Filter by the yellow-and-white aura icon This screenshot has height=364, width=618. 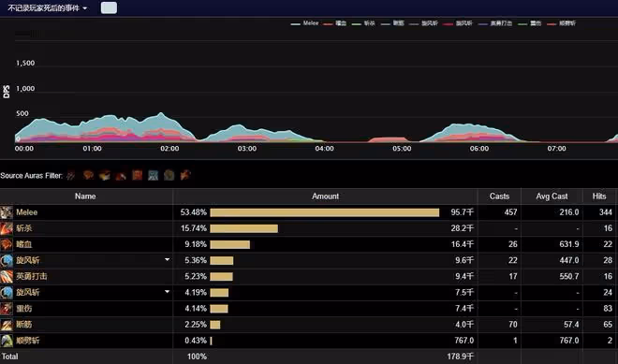coord(105,175)
